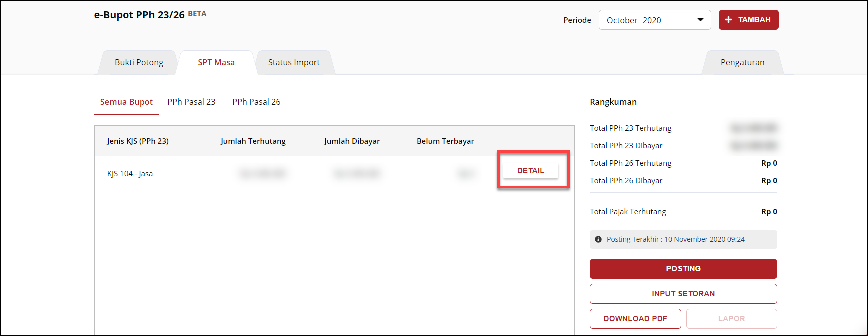The width and height of the screenshot is (868, 336).
Task: Open the Status Import tab
Action: pos(294,63)
